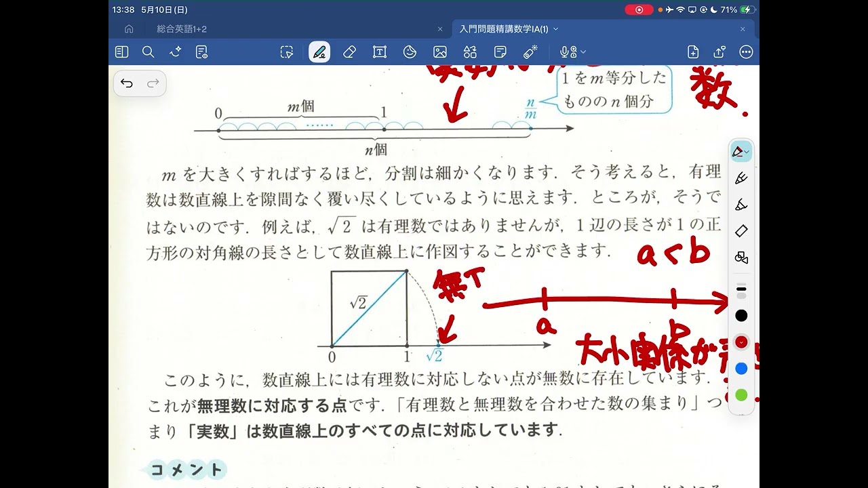
Task: Expand the microphone recording options chevron
Action: point(583,52)
